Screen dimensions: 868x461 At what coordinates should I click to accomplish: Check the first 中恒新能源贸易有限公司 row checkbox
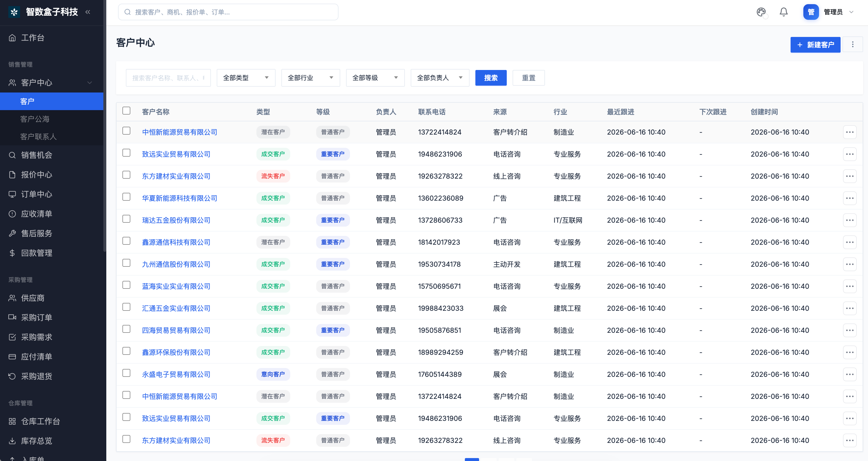coord(126,131)
